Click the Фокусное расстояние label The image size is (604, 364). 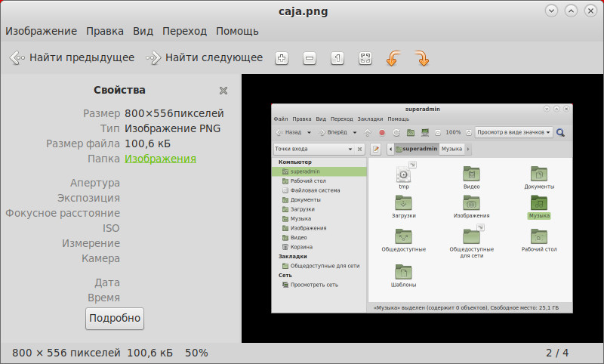coord(63,213)
